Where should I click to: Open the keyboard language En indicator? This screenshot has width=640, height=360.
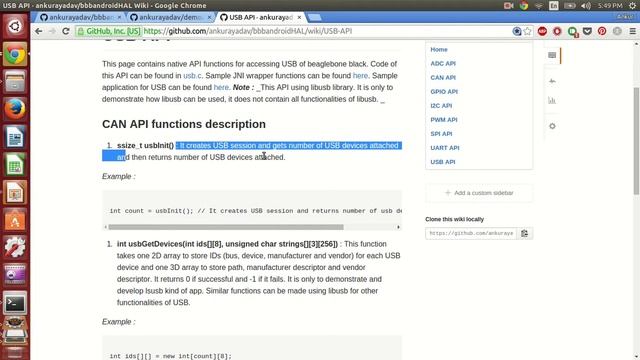click(554, 6)
